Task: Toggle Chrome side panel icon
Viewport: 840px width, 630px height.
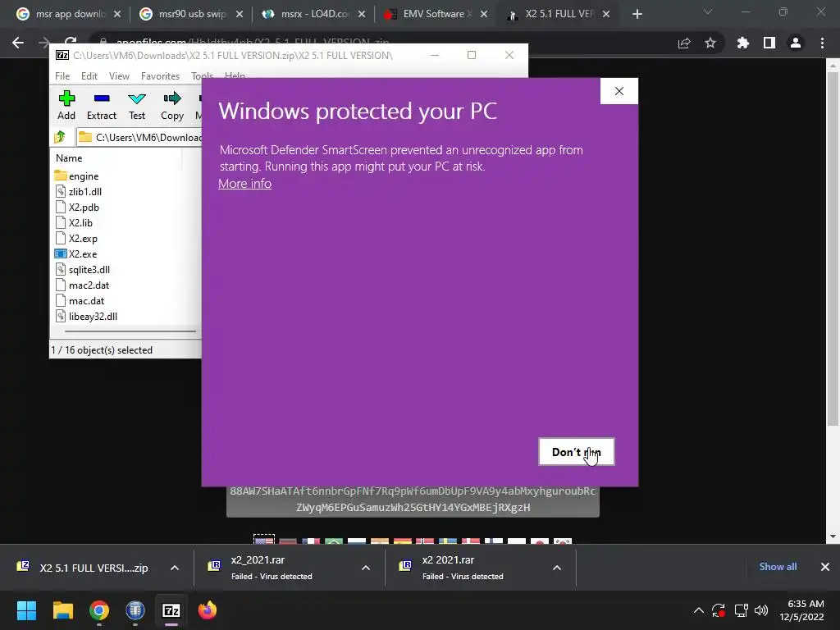Action: point(769,43)
